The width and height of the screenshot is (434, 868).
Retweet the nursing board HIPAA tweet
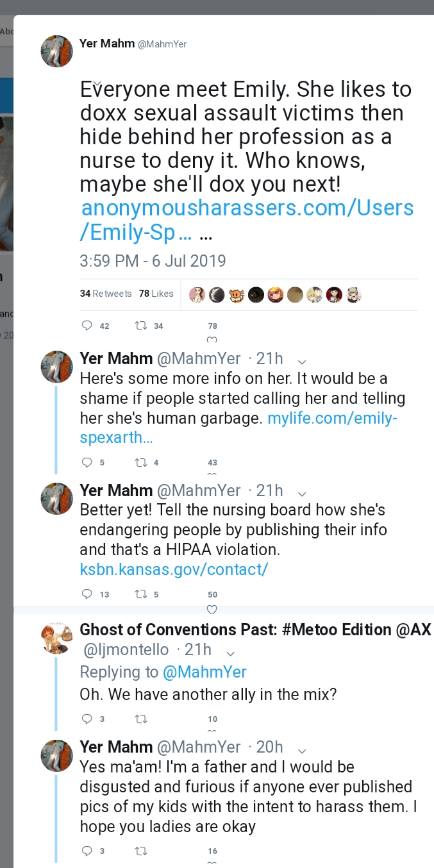140,594
